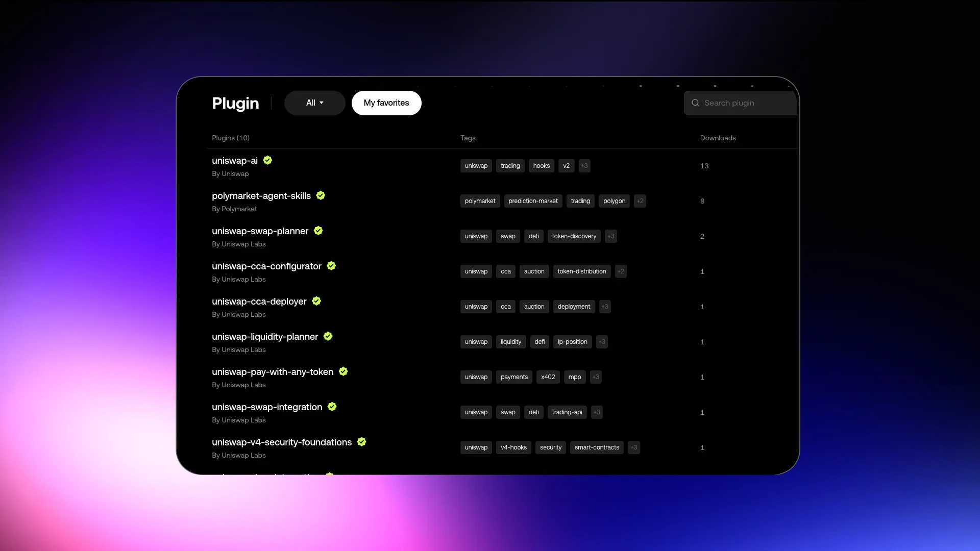Click the verified badge beside uniswap-v4-security-foundations
Image resolution: width=980 pixels, height=551 pixels.
tap(361, 442)
